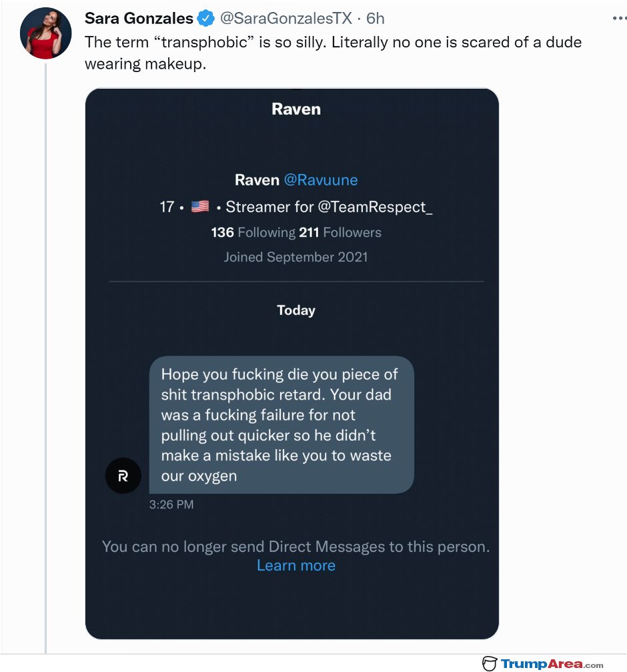627x672 pixels.
Task: Click the tweet text about transphobic term
Action: tap(334, 53)
